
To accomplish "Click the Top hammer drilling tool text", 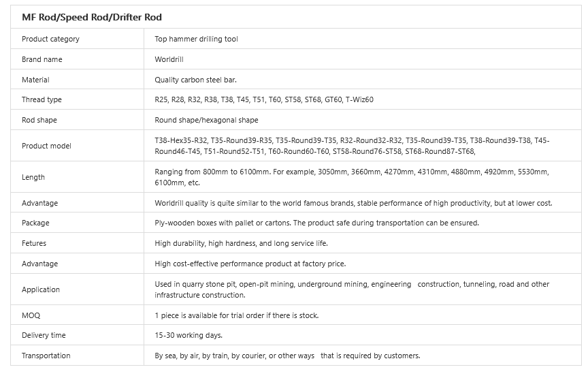I will (196, 39).
